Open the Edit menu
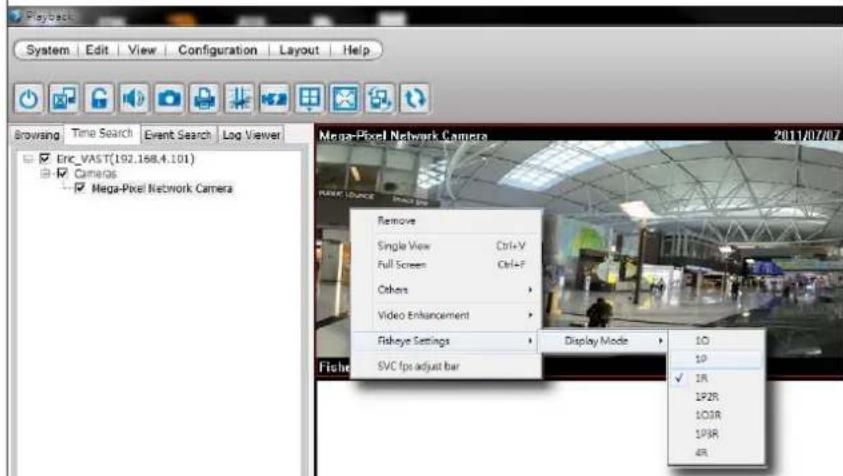Screen dimensions: 843x476 coord(97,50)
